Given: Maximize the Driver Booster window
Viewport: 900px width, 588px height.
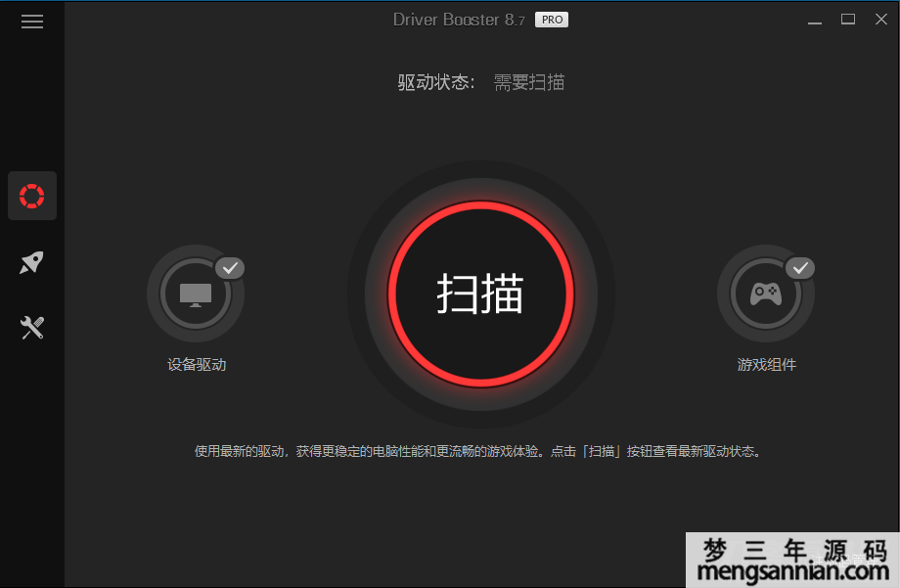Looking at the screenshot, I should point(848,20).
